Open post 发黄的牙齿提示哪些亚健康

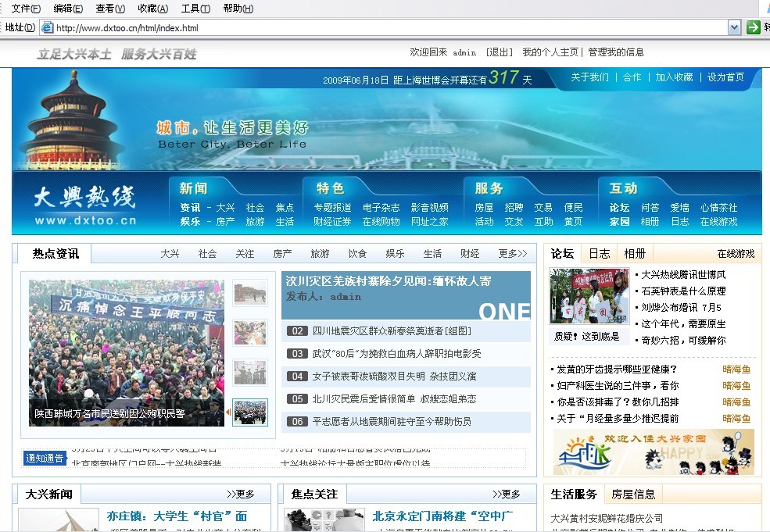pyautogui.click(x=617, y=370)
